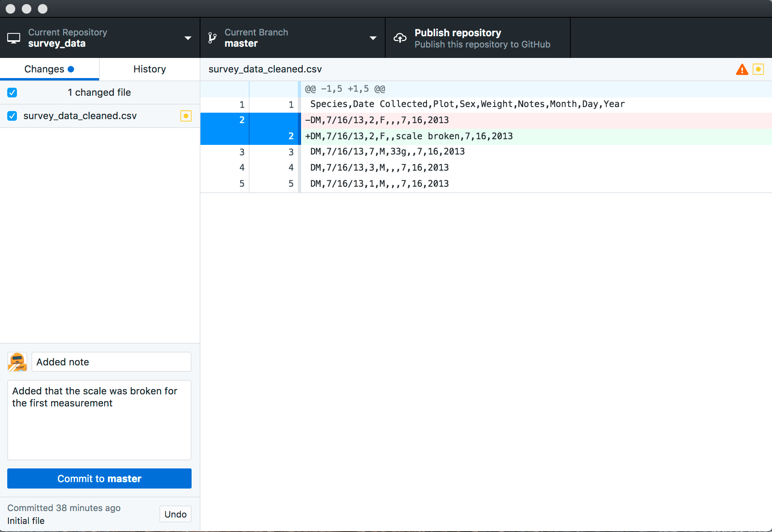The height and width of the screenshot is (532, 772).
Task: Uncheck the survey_data_cleaned.csv checkbox
Action: point(12,116)
